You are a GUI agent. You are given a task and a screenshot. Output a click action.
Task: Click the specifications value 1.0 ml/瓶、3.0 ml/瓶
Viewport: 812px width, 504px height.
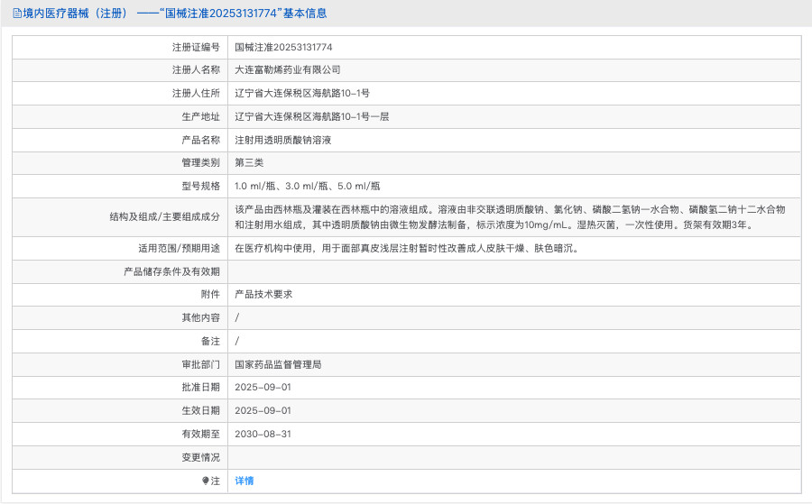click(x=308, y=186)
